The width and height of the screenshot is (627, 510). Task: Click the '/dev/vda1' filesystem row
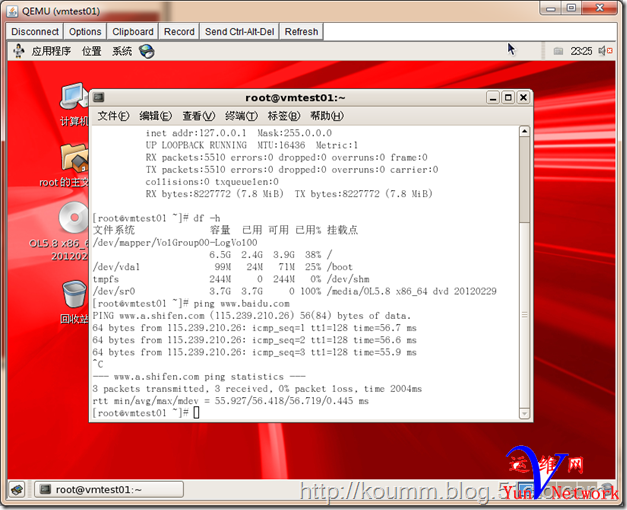[223, 267]
